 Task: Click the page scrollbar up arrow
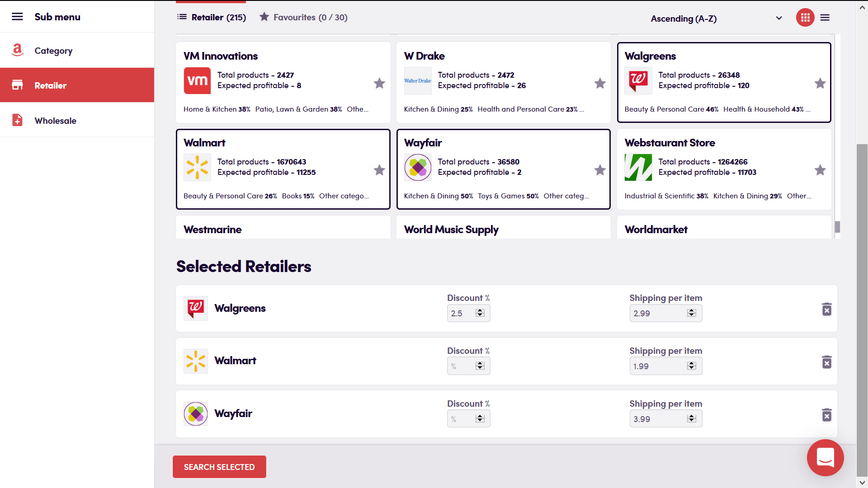pos(862,7)
